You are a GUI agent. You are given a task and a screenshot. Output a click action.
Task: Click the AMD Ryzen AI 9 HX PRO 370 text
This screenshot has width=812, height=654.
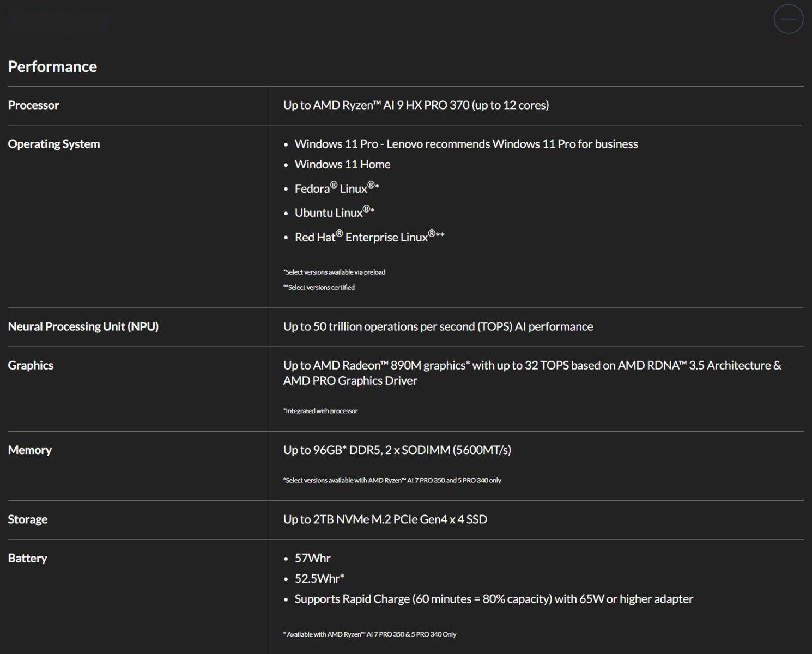[x=416, y=105]
